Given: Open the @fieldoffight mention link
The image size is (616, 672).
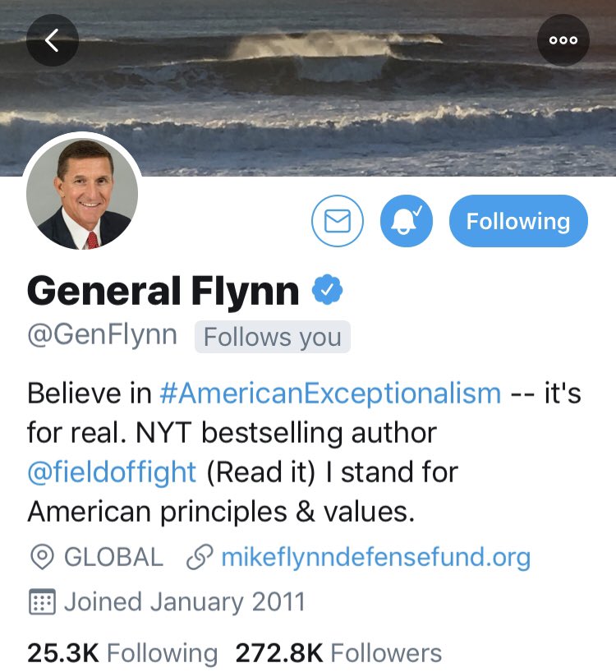Looking at the screenshot, I should tap(112, 472).
